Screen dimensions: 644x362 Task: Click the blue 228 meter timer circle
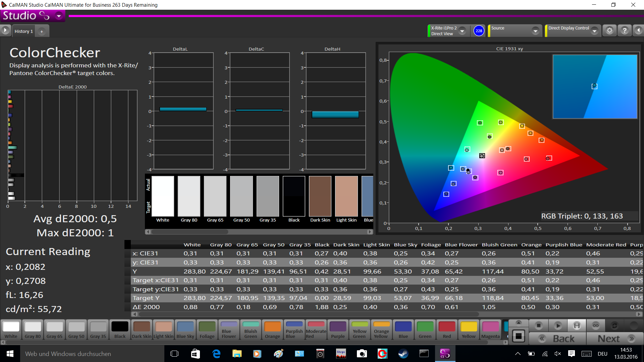coord(479,31)
